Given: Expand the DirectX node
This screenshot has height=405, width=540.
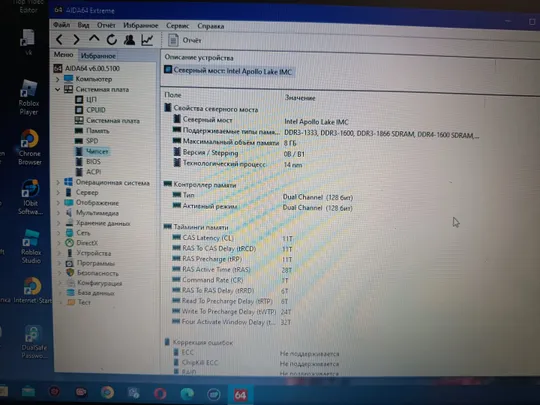Looking at the screenshot, I should (x=59, y=243).
